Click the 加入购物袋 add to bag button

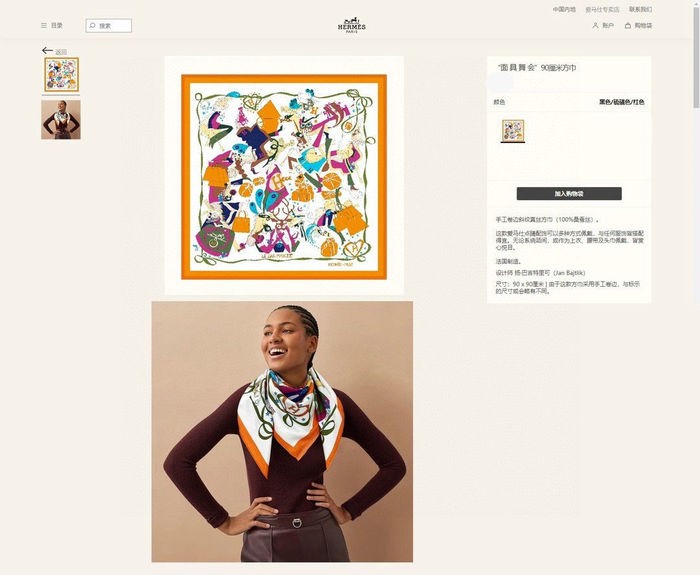569,193
